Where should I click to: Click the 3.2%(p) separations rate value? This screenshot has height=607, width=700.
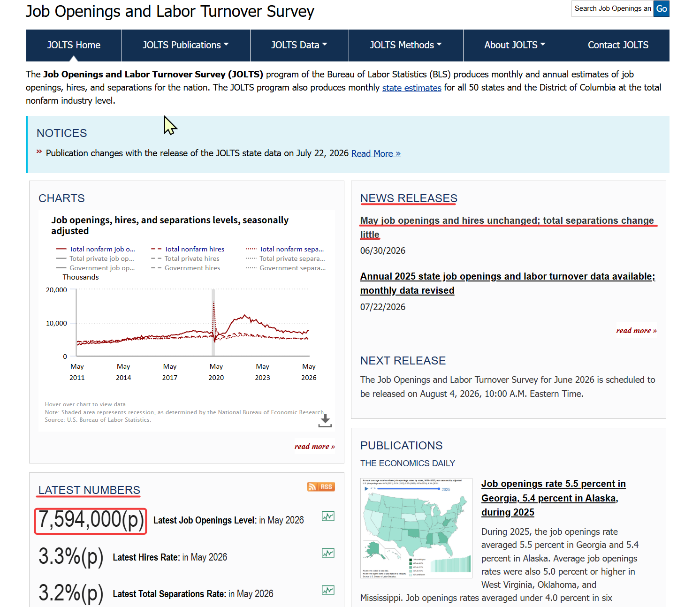point(71,594)
